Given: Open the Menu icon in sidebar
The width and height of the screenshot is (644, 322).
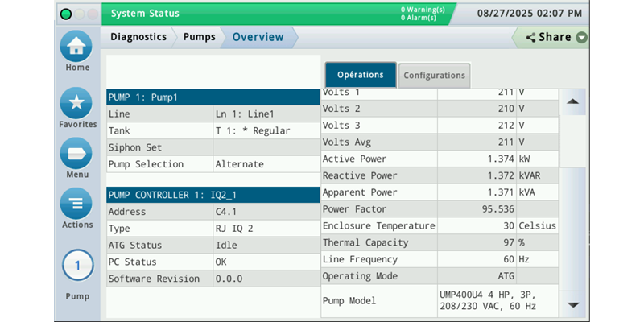Looking at the screenshot, I should [x=77, y=154].
